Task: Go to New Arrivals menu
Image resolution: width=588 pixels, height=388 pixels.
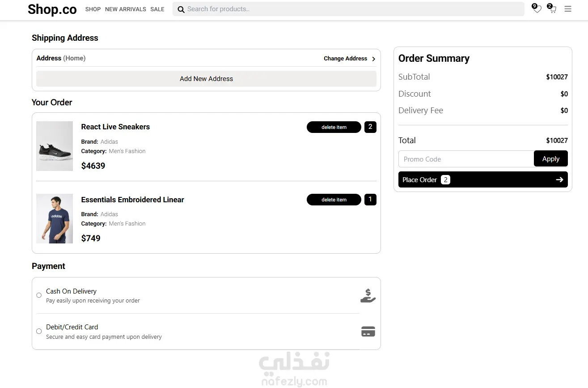Action: [126, 9]
